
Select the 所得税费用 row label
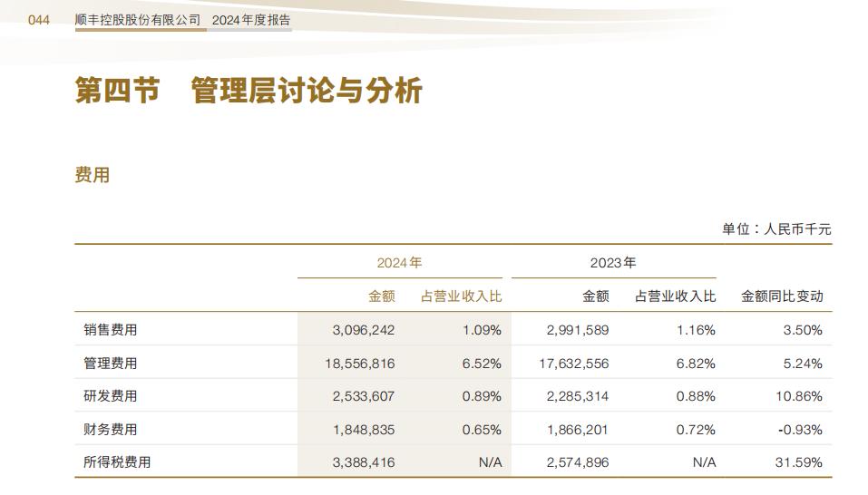(x=117, y=462)
